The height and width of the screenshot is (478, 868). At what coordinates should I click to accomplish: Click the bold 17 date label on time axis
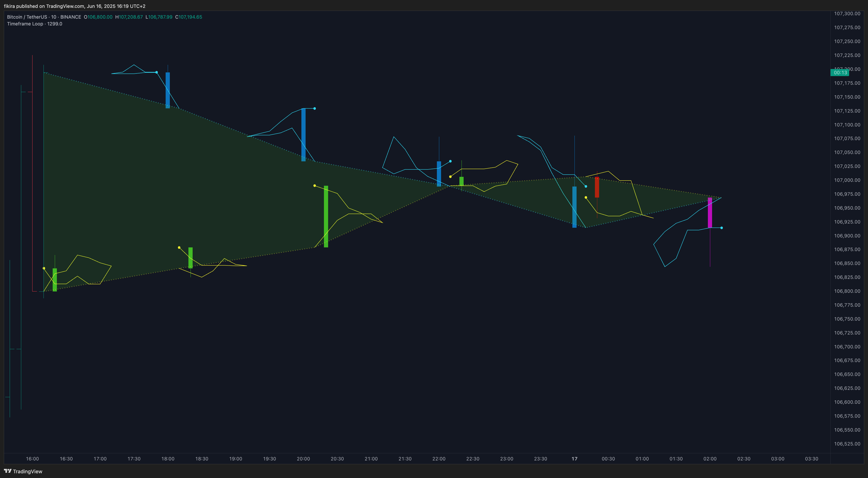coord(574,459)
